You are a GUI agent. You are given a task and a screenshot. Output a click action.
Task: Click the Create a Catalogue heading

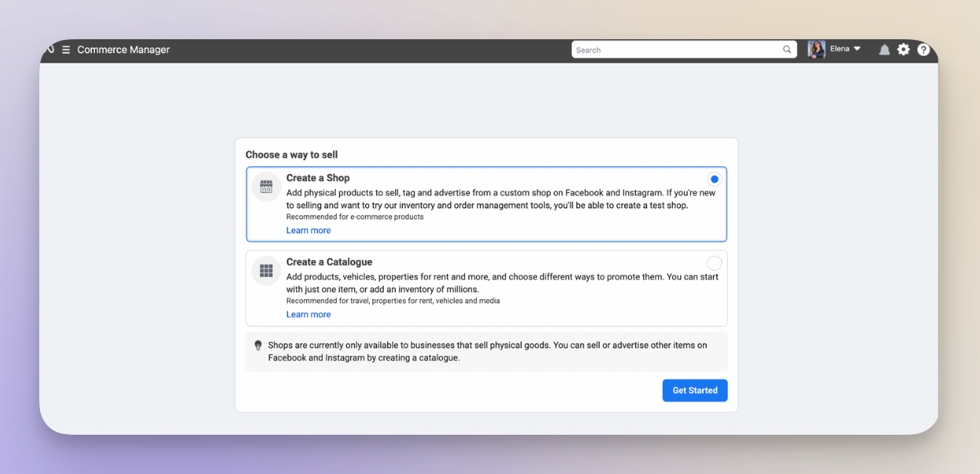pyautogui.click(x=329, y=262)
